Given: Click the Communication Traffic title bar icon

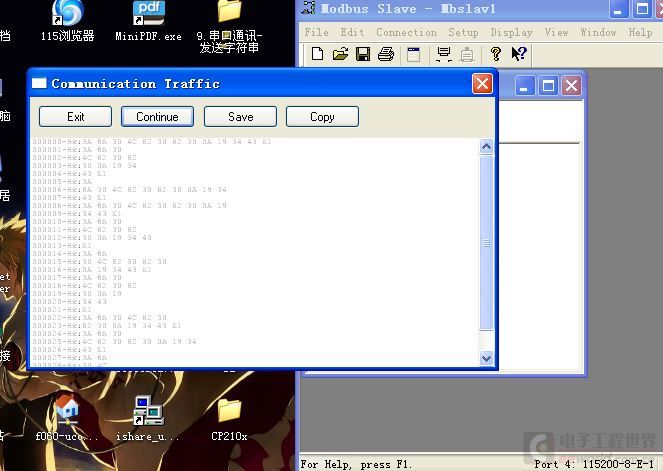Looking at the screenshot, I should click(x=39, y=83).
